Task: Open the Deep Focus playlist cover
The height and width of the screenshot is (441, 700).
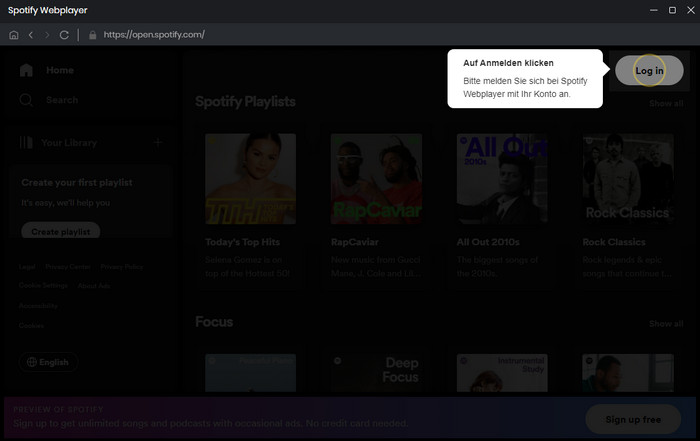Action: pyautogui.click(x=376, y=373)
